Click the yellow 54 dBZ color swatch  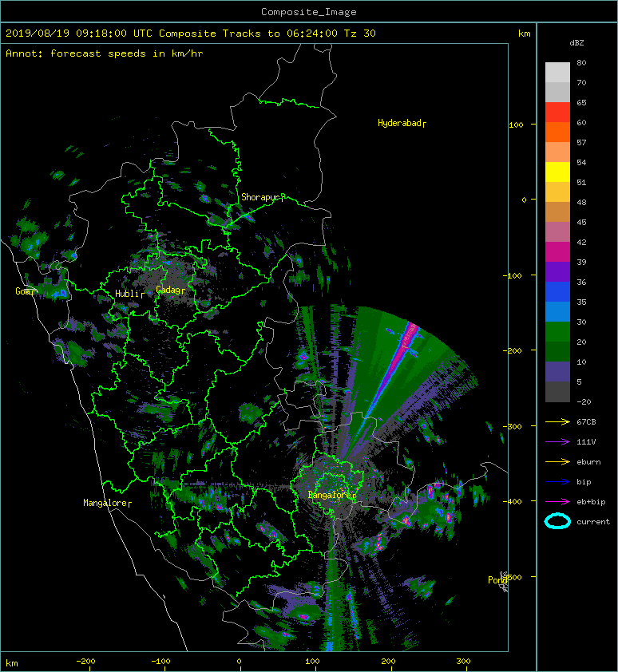point(557,172)
